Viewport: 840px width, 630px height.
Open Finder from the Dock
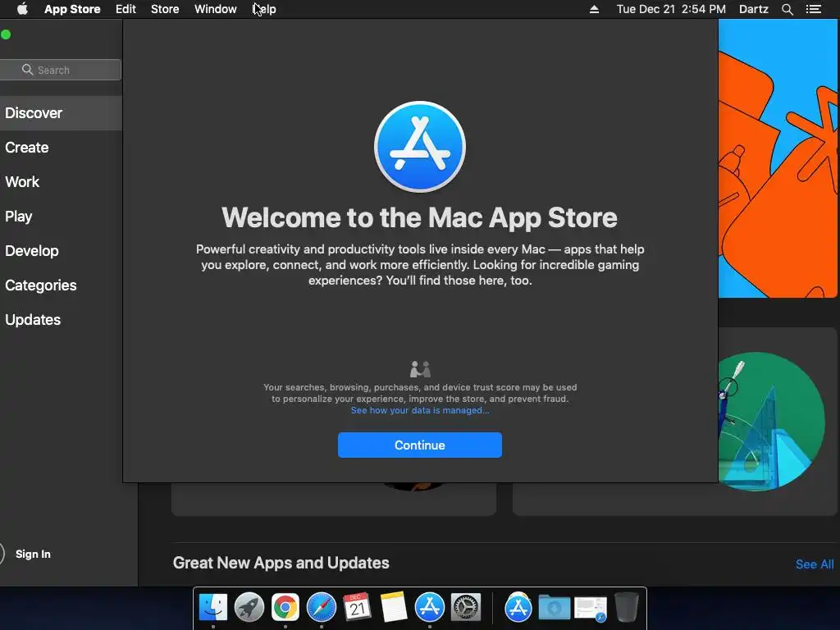point(213,608)
